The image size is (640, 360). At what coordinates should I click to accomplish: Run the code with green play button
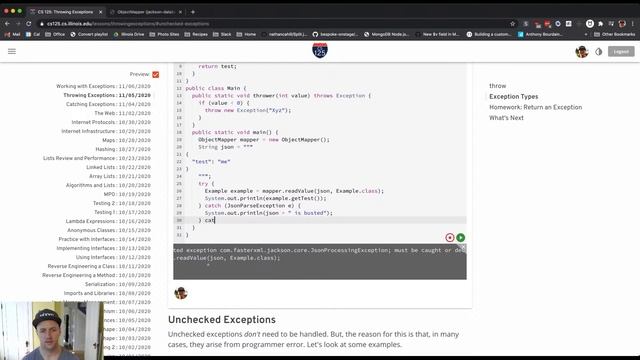click(x=461, y=238)
